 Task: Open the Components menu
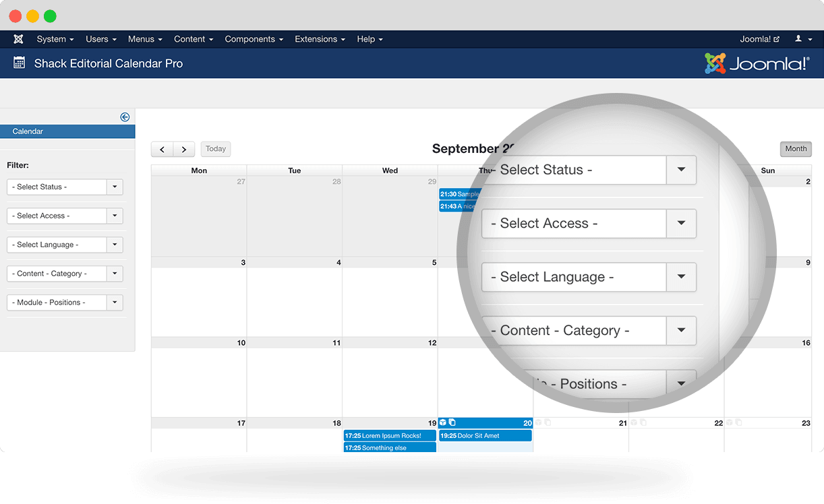click(x=254, y=39)
